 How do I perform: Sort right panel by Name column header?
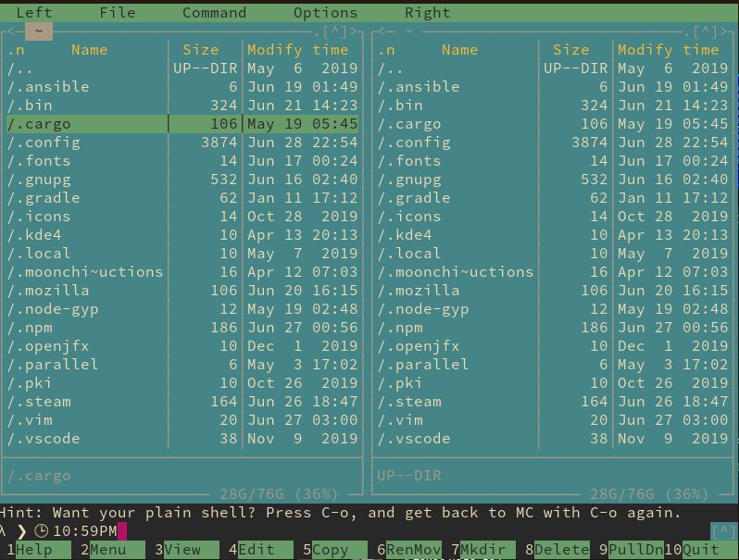pyautogui.click(x=460, y=50)
